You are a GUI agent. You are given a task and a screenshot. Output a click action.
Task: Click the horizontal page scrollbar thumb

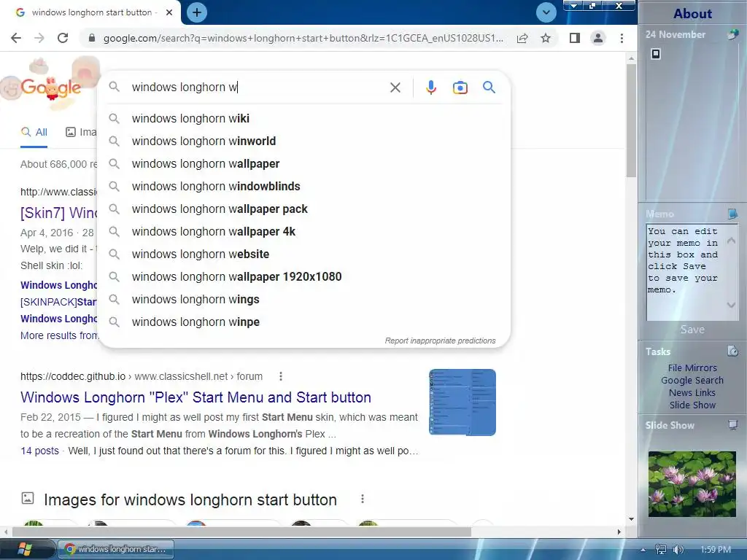241,532
